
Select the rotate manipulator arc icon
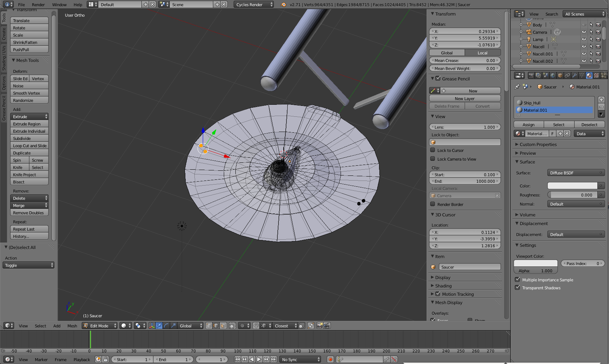point(166,326)
